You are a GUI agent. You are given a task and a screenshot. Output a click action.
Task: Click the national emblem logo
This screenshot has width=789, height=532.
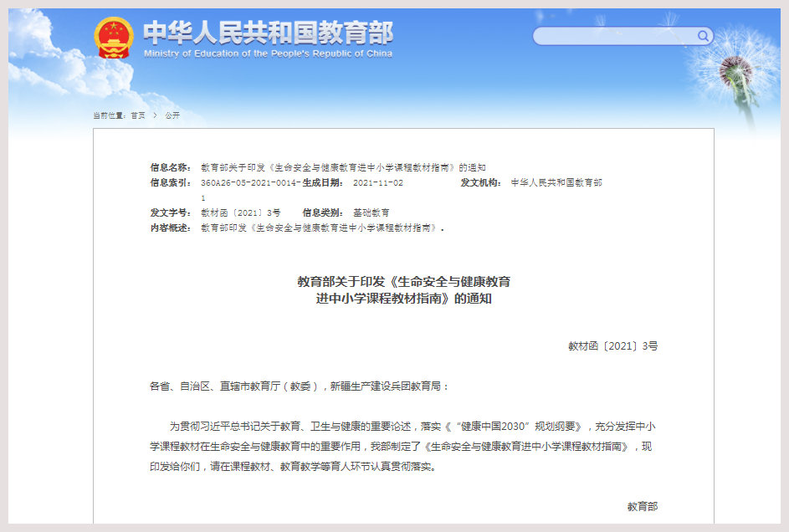[115, 38]
